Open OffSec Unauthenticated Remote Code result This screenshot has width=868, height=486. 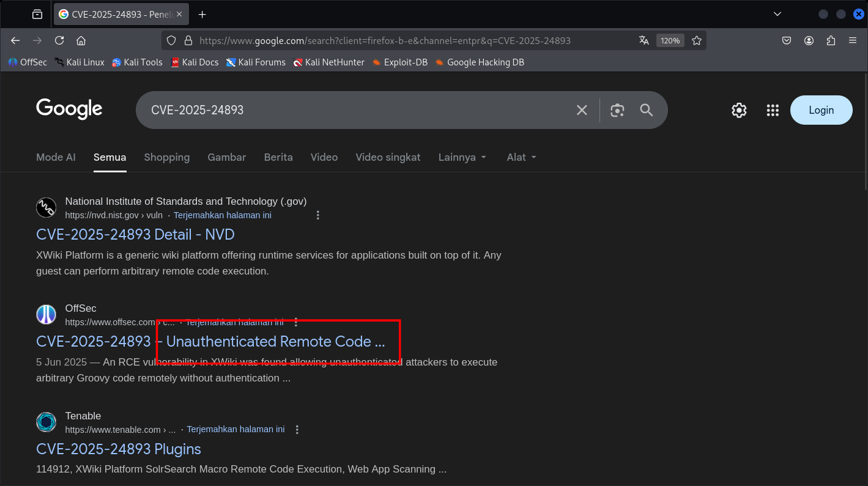click(x=210, y=342)
